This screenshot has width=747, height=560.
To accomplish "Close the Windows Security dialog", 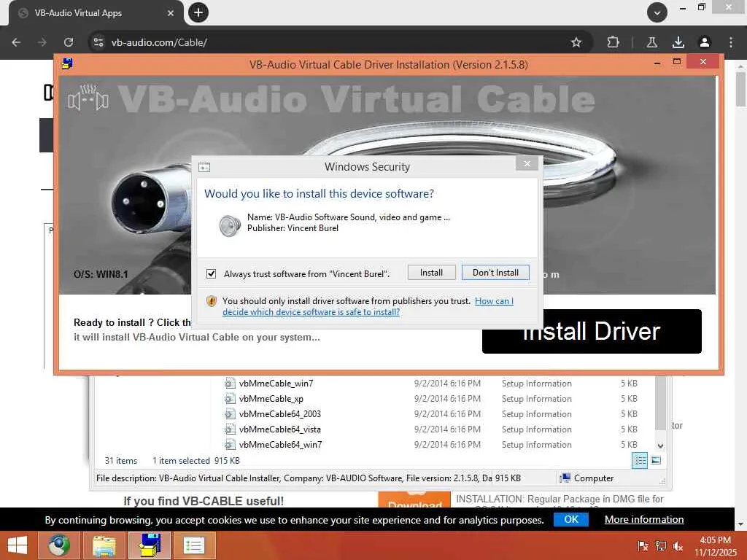I will click(527, 164).
